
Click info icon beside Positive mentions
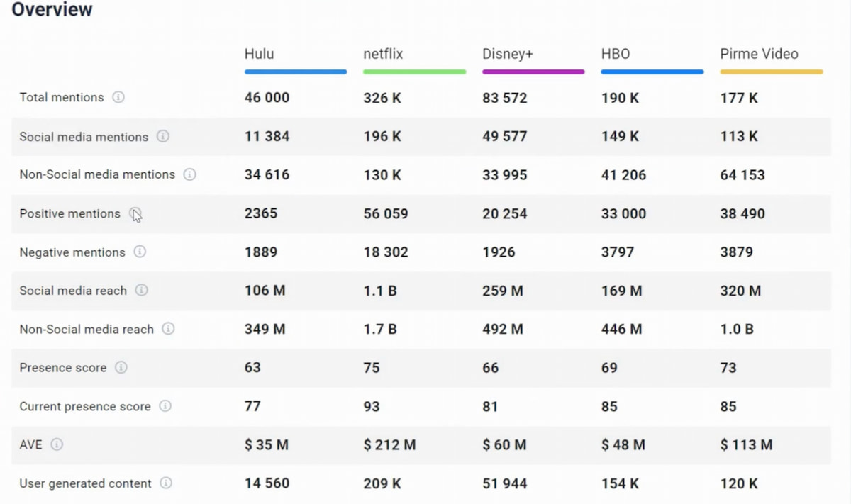pyautogui.click(x=135, y=213)
